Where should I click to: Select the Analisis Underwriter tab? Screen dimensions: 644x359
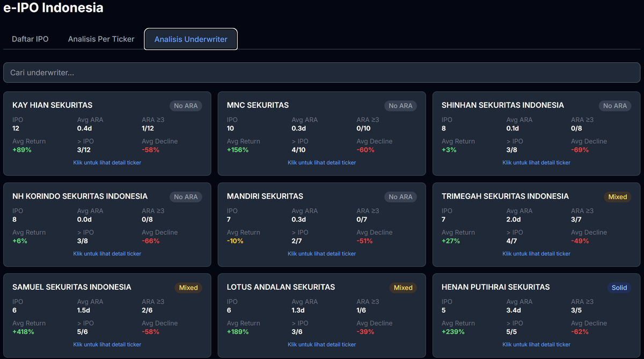click(191, 39)
